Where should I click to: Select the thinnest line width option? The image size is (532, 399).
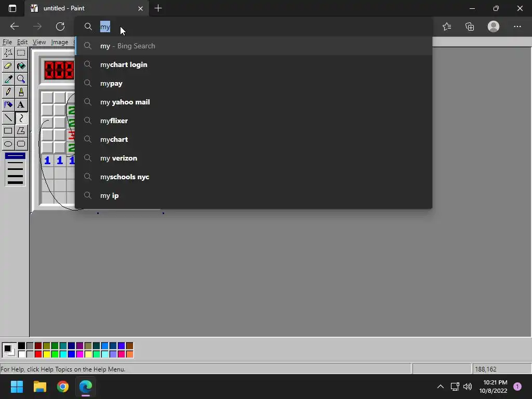[15, 156]
